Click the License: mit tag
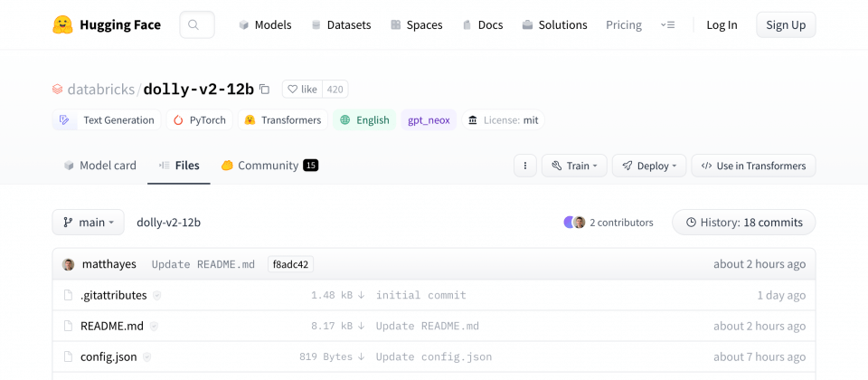 [x=504, y=120]
